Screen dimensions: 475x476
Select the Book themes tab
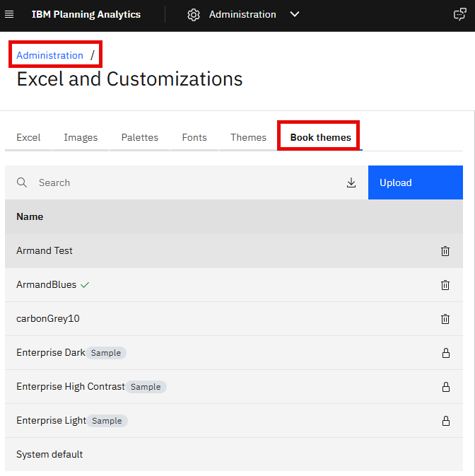[320, 137]
